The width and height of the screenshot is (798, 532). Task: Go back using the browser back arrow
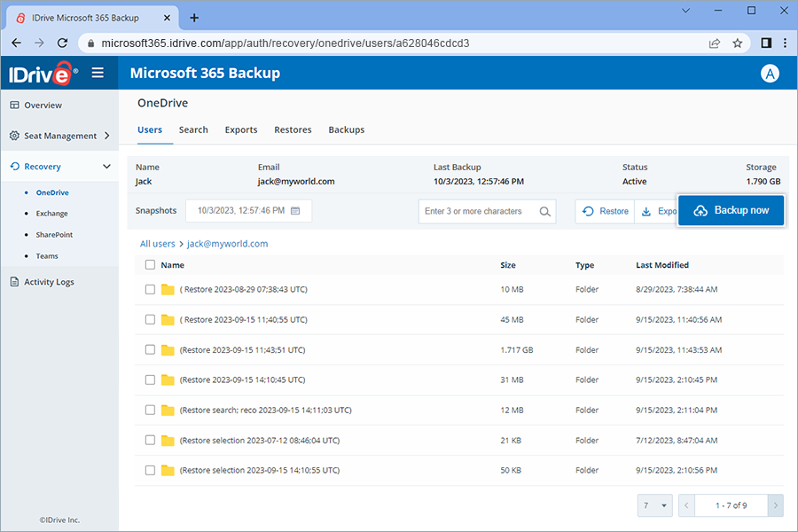(x=16, y=43)
